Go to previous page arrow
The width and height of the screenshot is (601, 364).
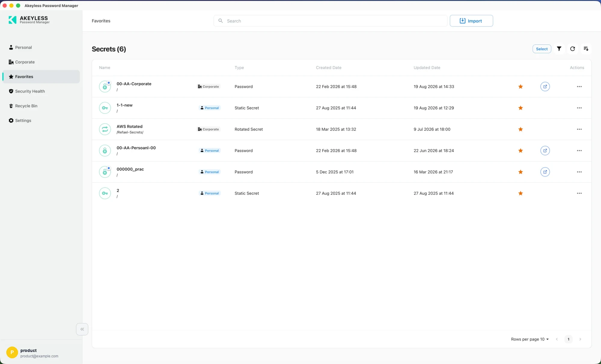point(557,339)
